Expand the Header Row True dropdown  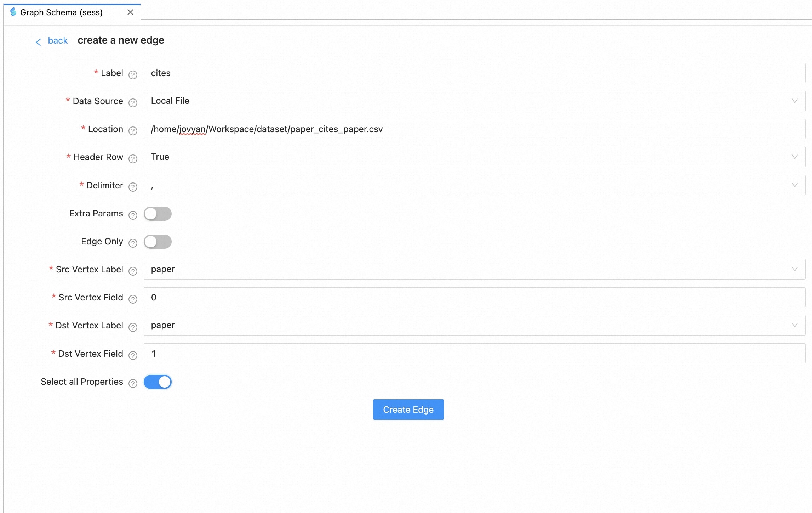474,157
